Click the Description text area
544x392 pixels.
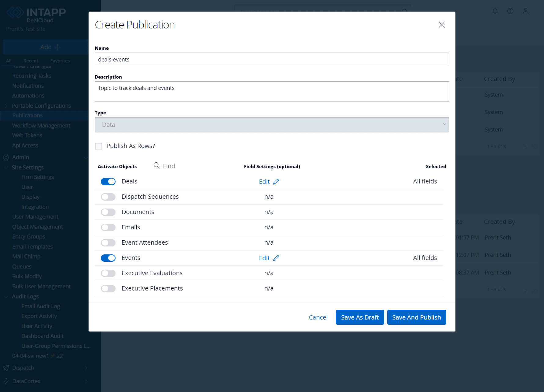coord(272,91)
